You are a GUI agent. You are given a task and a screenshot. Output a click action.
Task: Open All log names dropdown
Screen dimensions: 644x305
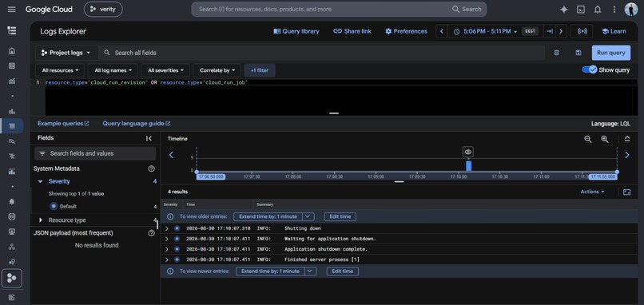pos(113,70)
